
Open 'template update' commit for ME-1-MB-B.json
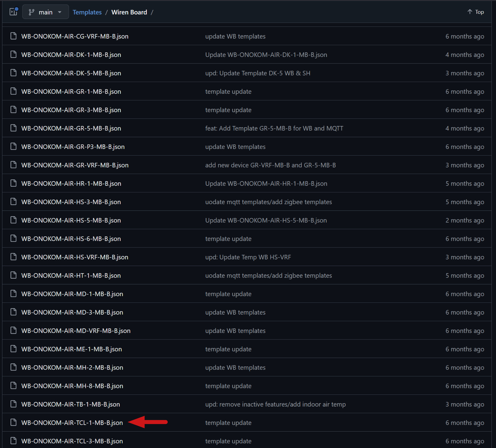coord(228,349)
